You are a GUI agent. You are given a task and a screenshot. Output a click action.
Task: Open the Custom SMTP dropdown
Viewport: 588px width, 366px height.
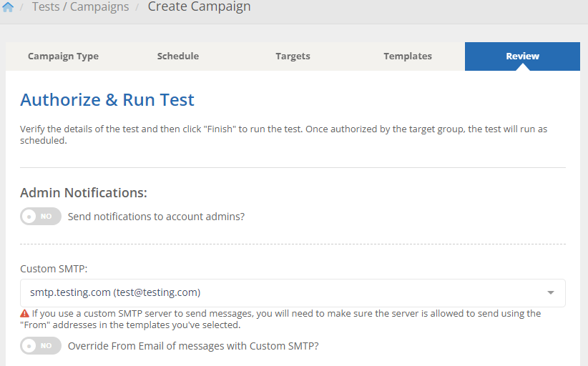click(x=293, y=293)
